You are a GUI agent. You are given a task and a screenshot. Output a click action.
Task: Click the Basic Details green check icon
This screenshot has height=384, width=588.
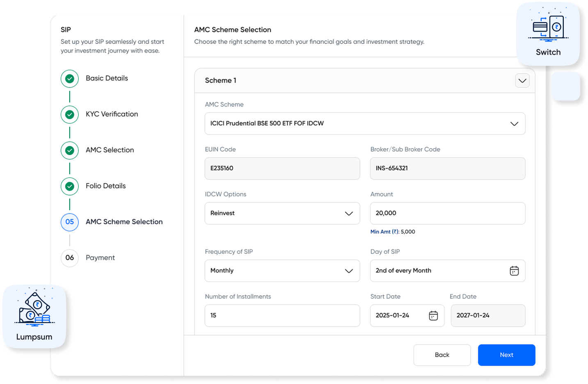point(70,78)
